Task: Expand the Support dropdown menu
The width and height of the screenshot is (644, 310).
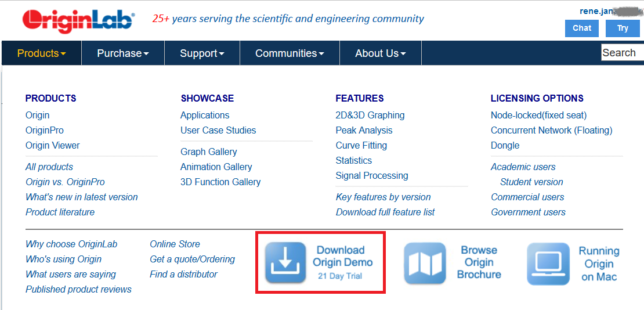Action: 202,53
